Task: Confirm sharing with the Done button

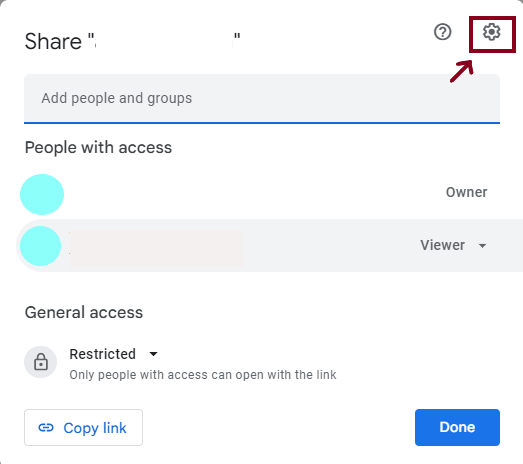Action: click(x=457, y=427)
